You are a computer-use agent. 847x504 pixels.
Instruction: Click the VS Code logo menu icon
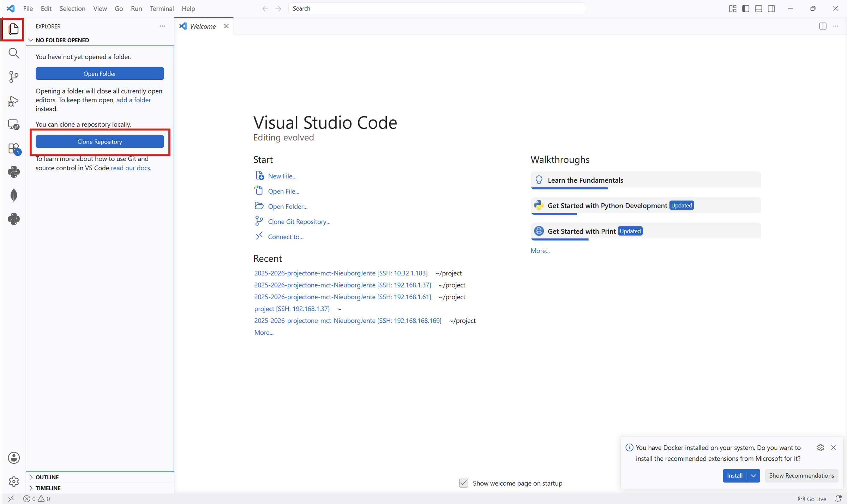tap(11, 8)
